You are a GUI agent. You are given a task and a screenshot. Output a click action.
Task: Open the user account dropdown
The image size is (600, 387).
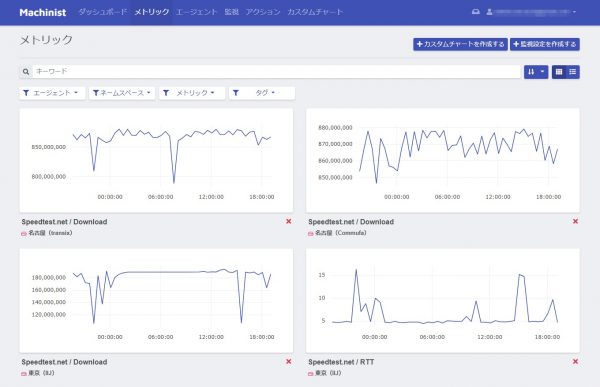pos(532,12)
